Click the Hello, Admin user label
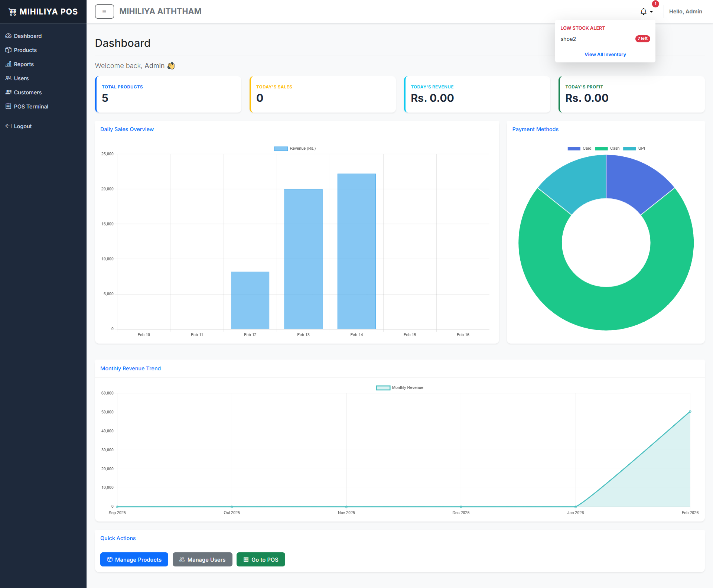713x588 pixels. click(x=686, y=12)
